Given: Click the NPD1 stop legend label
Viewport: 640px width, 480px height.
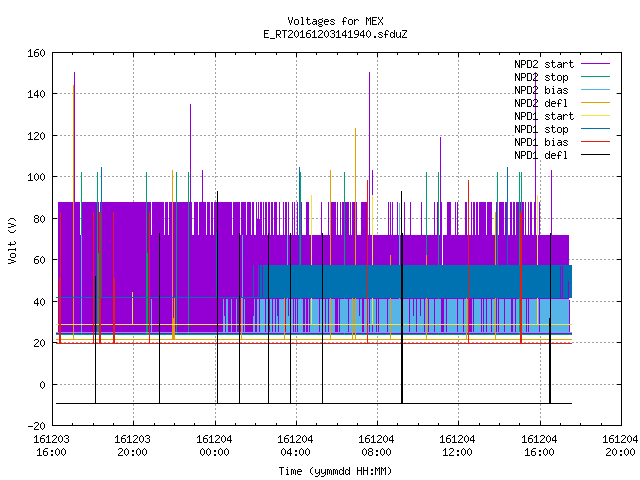Looking at the screenshot, I should (x=541, y=129).
